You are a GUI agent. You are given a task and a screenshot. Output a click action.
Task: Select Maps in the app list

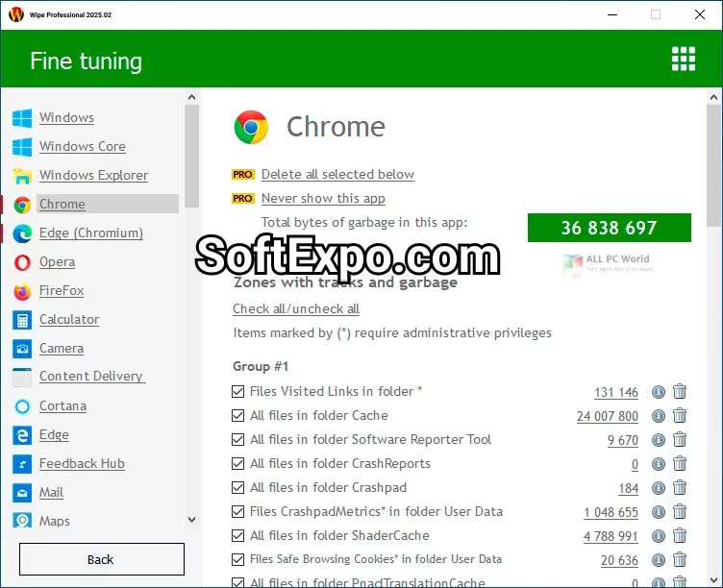[x=55, y=521]
